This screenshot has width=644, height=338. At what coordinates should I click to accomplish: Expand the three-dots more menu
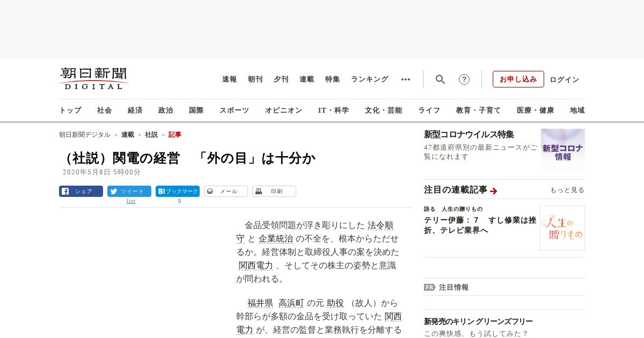(406, 79)
